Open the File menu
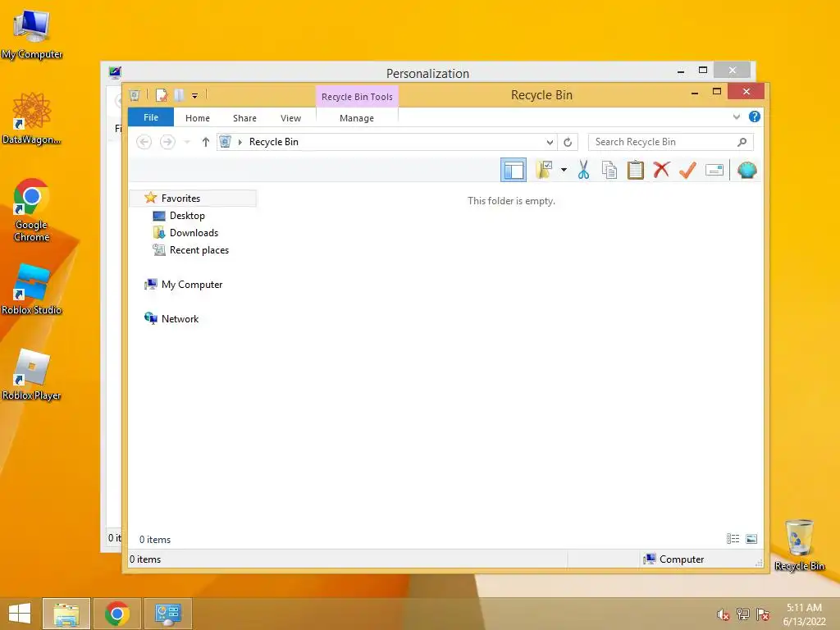 point(151,117)
